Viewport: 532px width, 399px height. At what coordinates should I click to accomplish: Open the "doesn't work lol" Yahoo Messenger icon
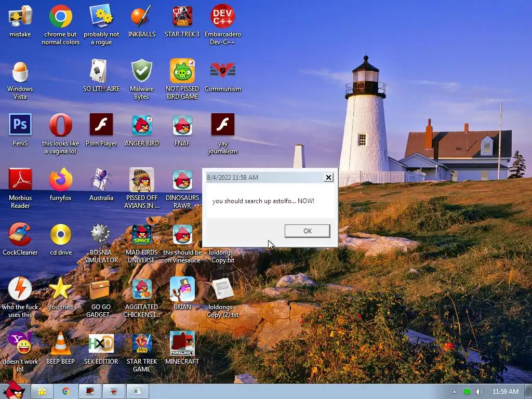pos(20,343)
